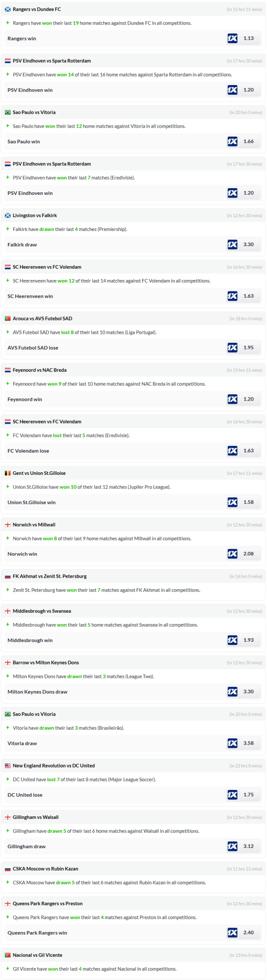
Task: Select the 1X icon next to Norwich win
Action: [x=232, y=554]
